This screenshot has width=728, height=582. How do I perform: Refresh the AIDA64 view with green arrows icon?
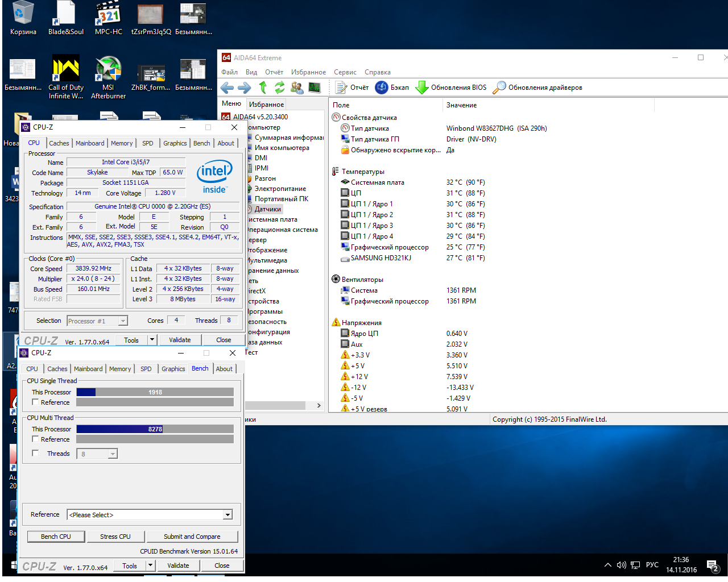point(279,88)
